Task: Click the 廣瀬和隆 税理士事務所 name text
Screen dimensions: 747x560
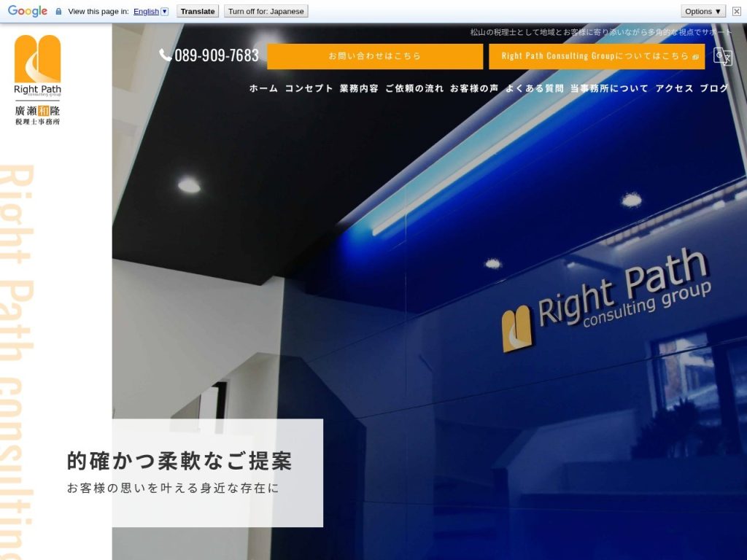Action: (38, 115)
